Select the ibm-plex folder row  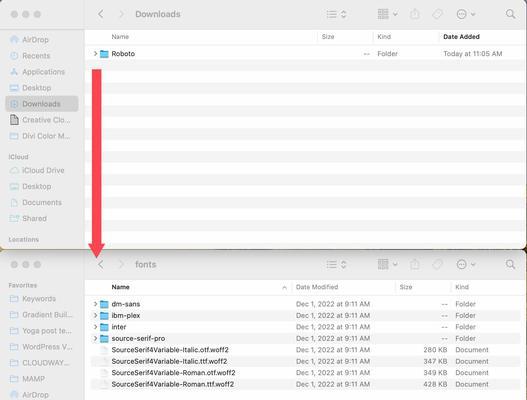(x=305, y=315)
